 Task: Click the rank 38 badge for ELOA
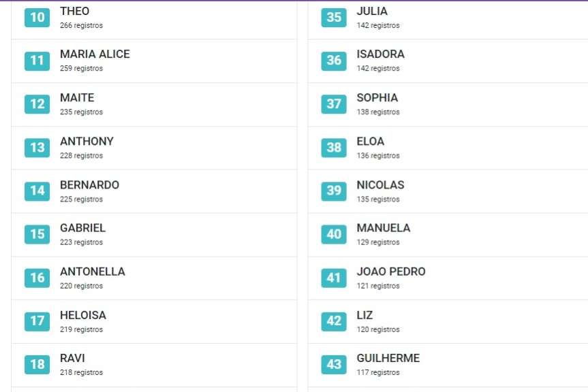click(334, 147)
